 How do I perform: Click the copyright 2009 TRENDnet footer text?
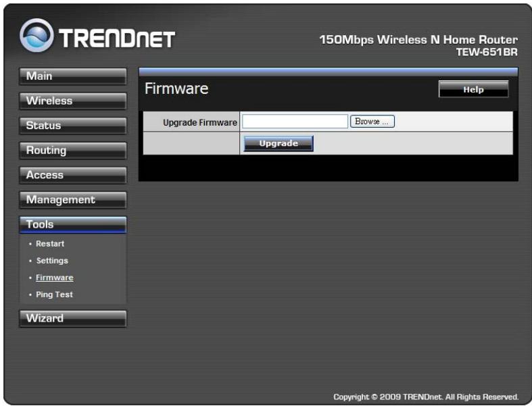point(426,397)
